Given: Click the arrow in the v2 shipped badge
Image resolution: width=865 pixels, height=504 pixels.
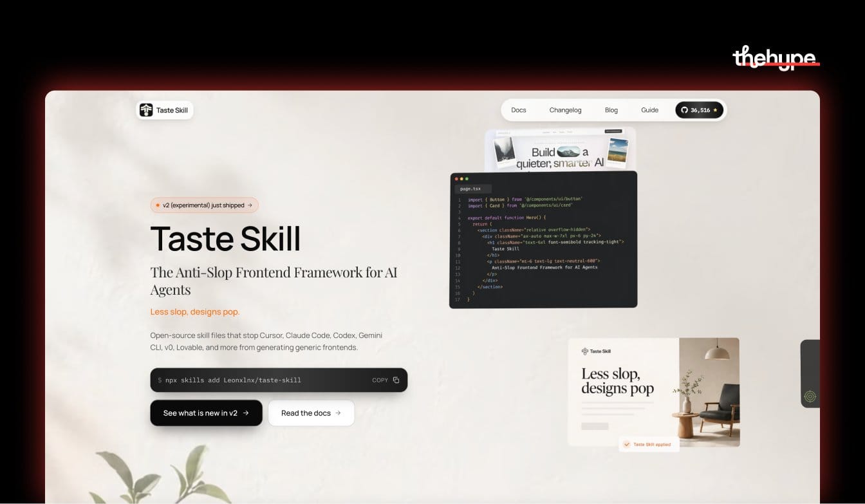Looking at the screenshot, I should tap(250, 205).
